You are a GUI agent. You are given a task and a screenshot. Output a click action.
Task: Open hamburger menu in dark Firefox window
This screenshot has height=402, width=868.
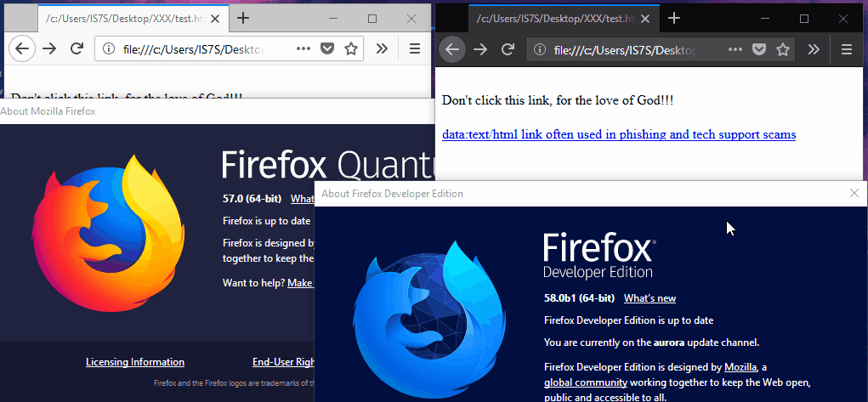[x=846, y=49]
